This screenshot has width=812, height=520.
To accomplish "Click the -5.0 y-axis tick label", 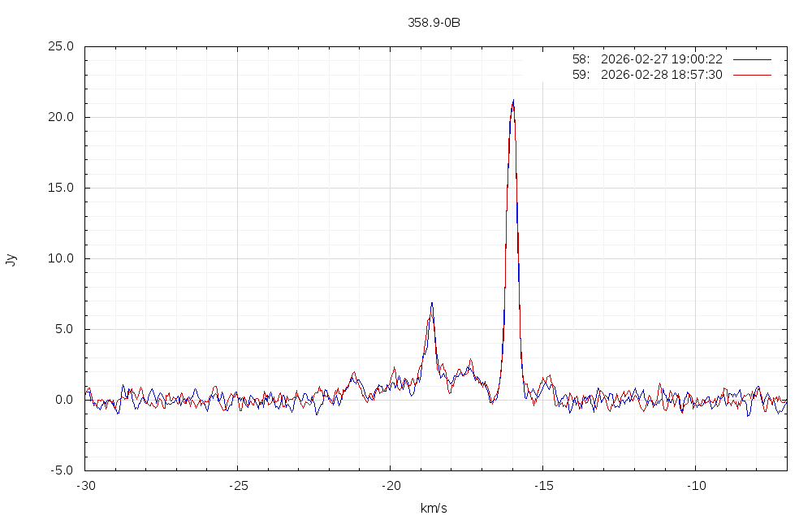I will [x=63, y=470].
